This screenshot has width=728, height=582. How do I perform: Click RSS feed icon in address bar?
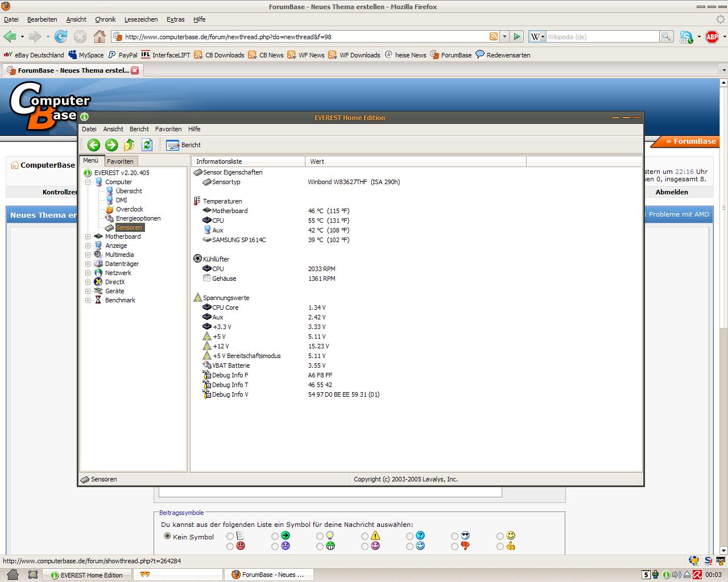[494, 36]
